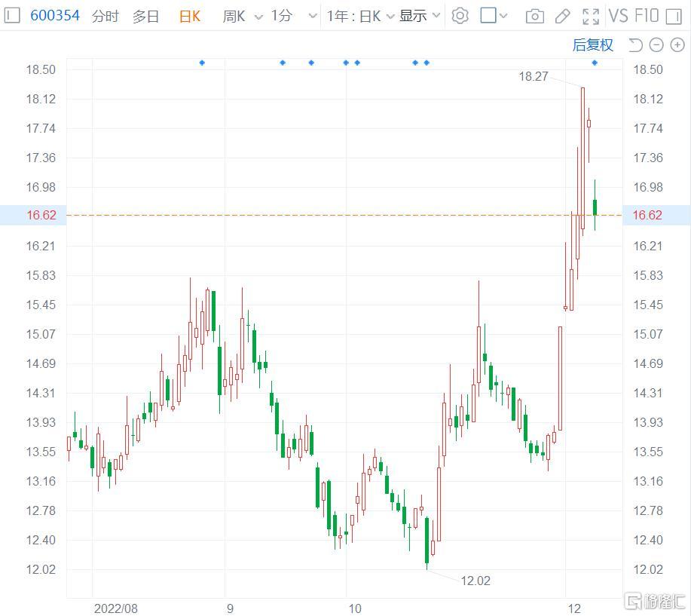Click 后复权 adjustment mode link

[x=592, y=45]
